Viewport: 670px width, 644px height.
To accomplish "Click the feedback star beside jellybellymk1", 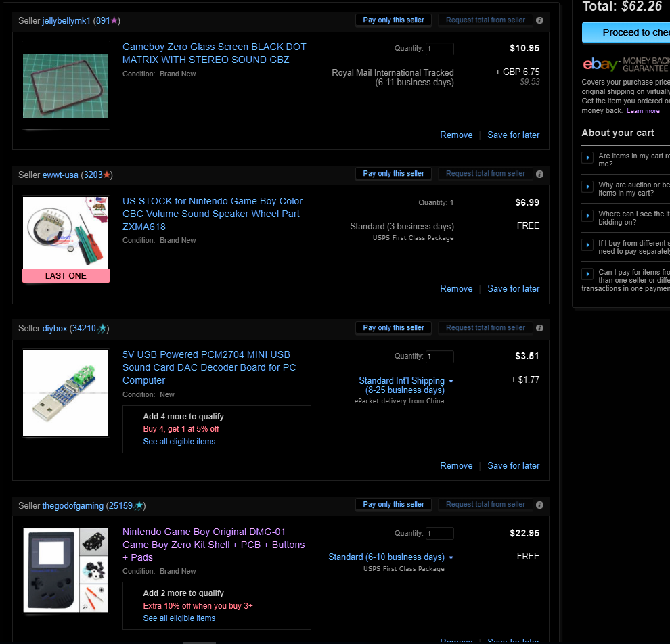I will 114,20.
